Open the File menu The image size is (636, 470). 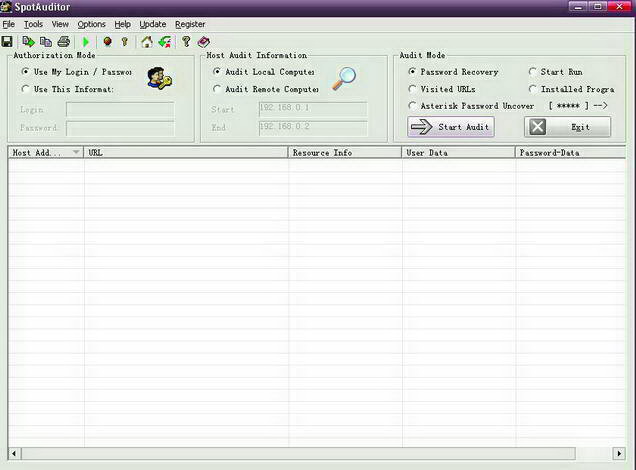(x=9, y=24)
